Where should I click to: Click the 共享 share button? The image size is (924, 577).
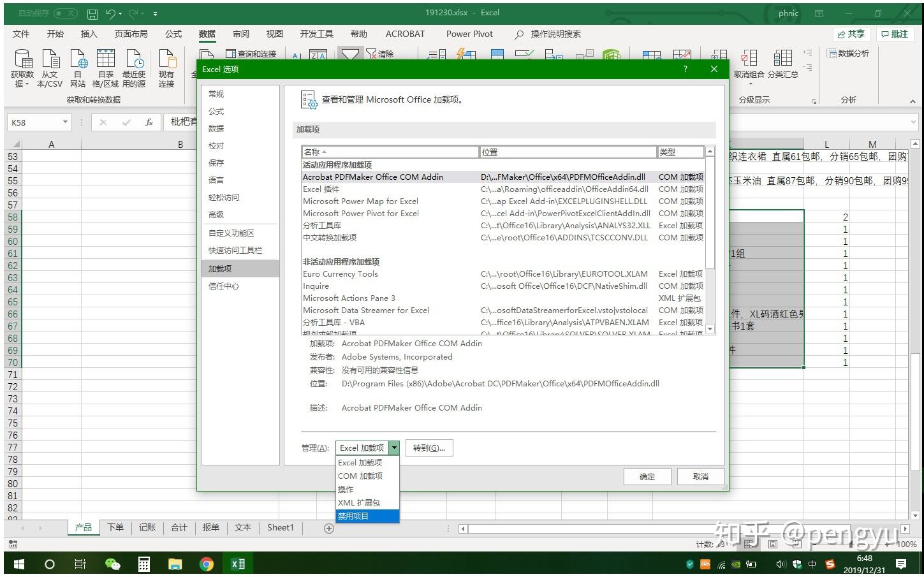(x=851, y=34)
